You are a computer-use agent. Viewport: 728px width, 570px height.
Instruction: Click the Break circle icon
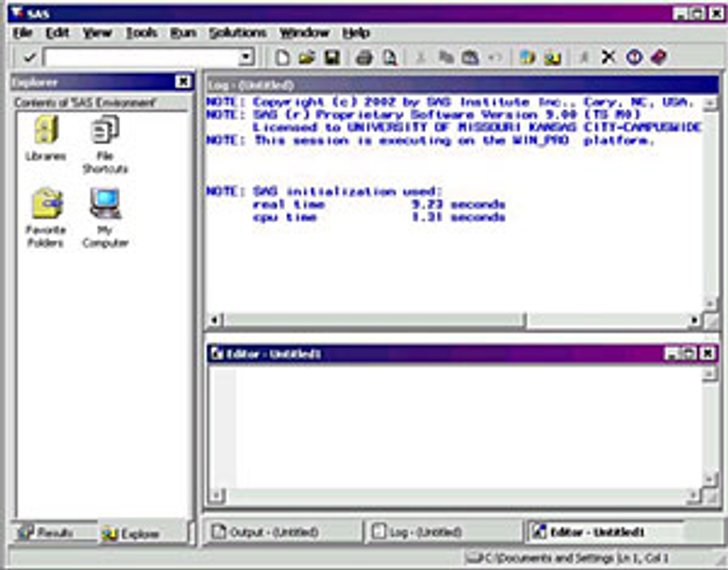[634, 58]
